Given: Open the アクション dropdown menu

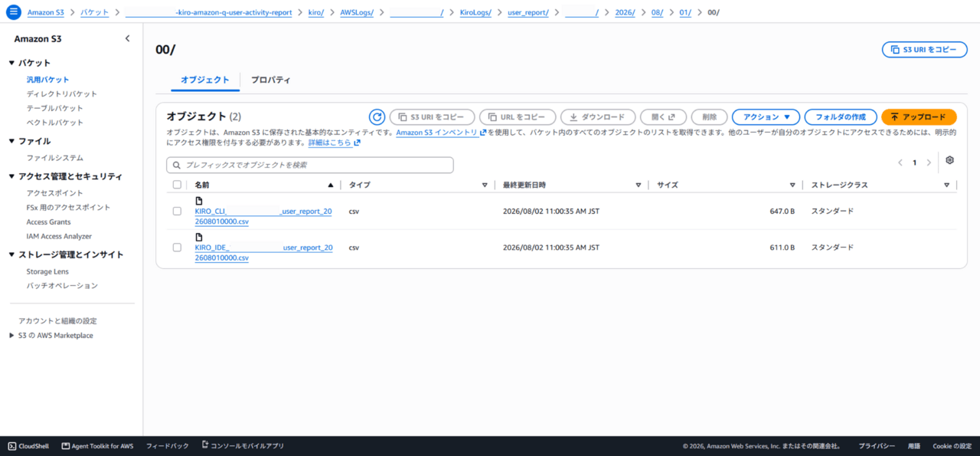Looking at the screenshot, I should point(766,117).
